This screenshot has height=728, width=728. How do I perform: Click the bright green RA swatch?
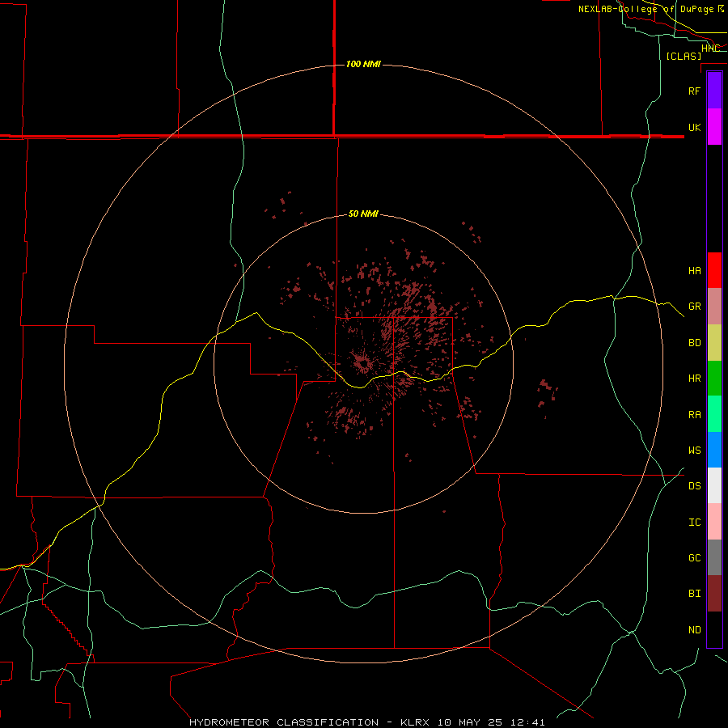click(x=714, y=414)
